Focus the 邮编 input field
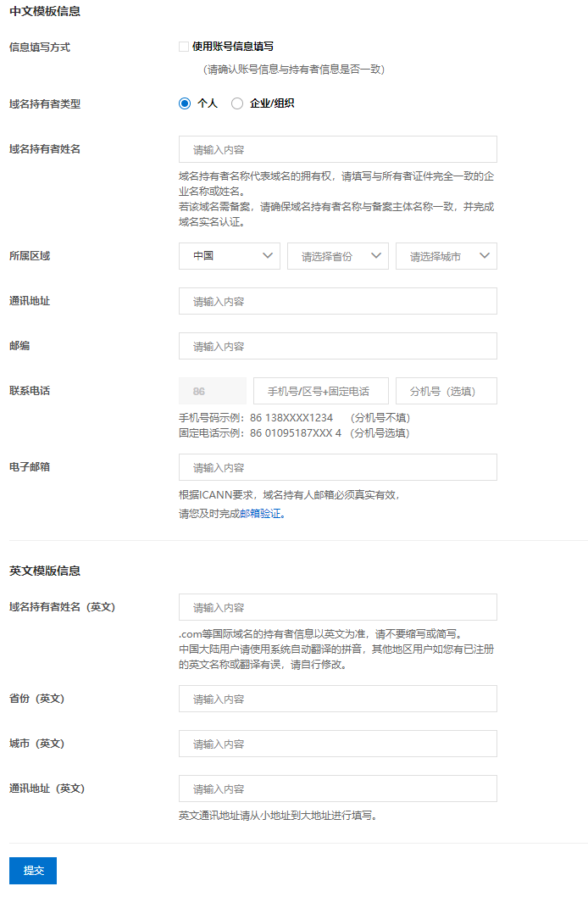588x903 pixels. click(x=338, y=346)
